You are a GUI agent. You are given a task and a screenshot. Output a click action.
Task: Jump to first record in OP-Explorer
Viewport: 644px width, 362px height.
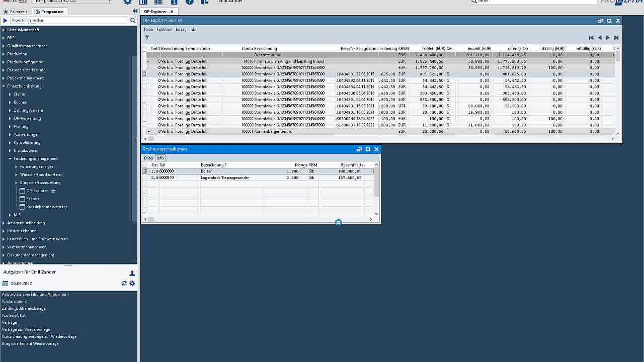tap(591, 38)
